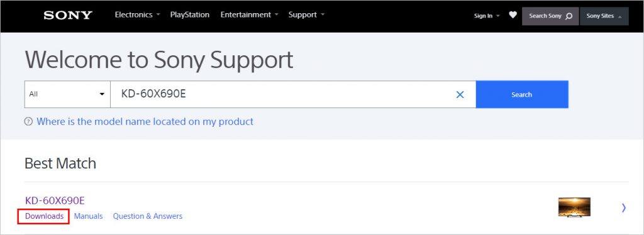Viewport: 644px width, 235px height.
Task: Click the Best Match heading
Action: [60, 163]
